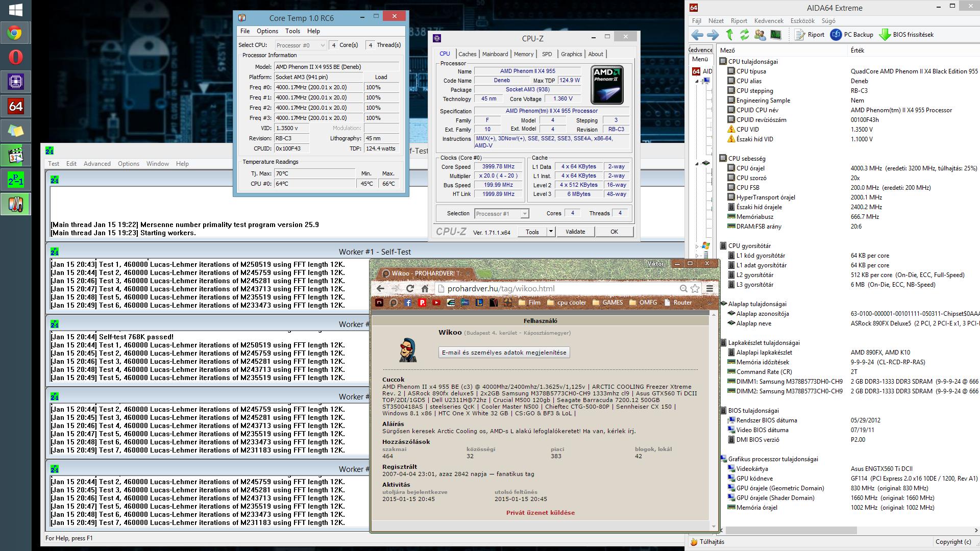Select the CPU órajel row in AIDA64
Viewport: 980px width, 551px height.
coord(849,168)
